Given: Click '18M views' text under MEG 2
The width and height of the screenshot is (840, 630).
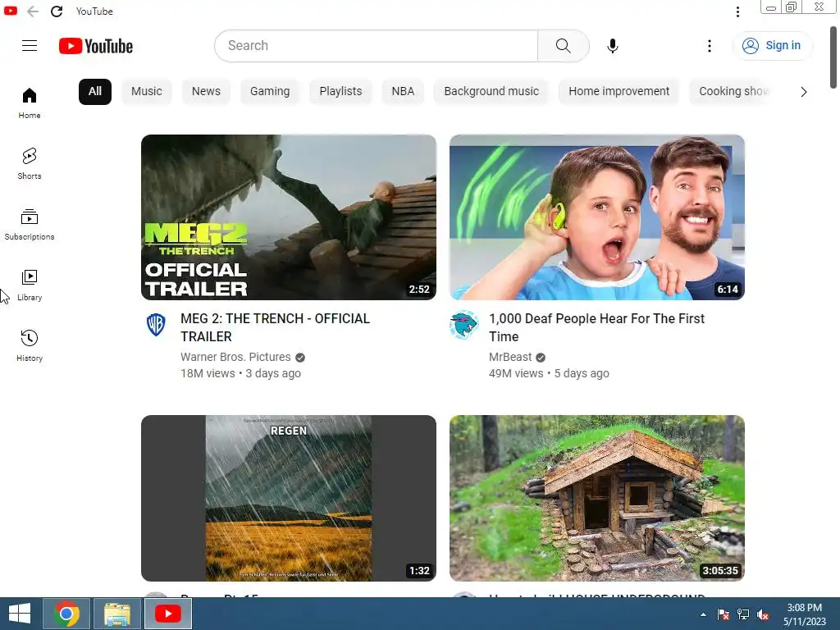Looking at the screenshot, I should coord(208,373).
